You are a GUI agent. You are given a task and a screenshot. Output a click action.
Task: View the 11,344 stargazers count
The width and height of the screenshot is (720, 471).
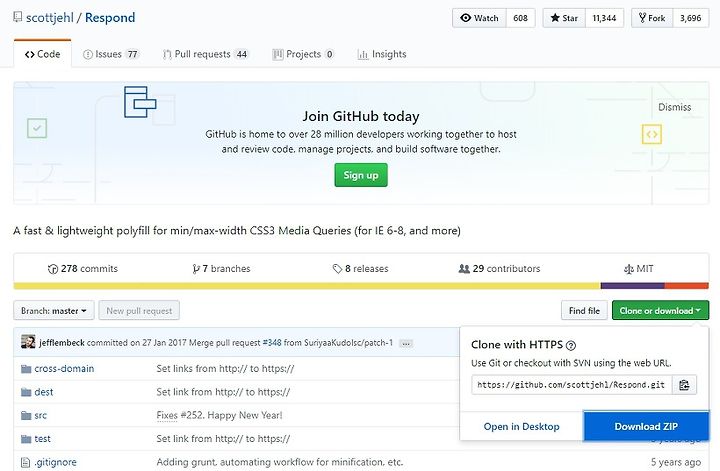604,18
